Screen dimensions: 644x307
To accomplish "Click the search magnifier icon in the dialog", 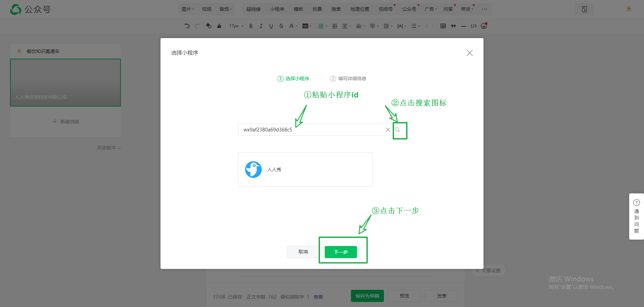I will pyautogui.click(x=397, y=130).
